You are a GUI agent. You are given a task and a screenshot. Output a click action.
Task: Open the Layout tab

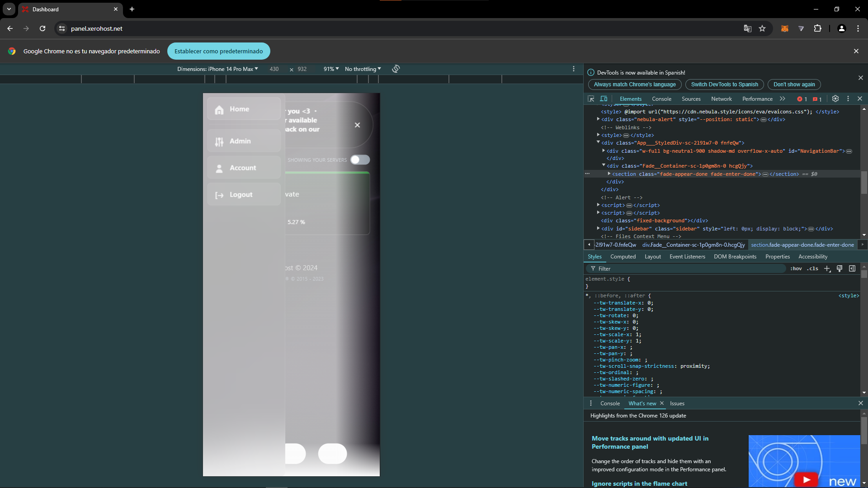click(653, 257)
